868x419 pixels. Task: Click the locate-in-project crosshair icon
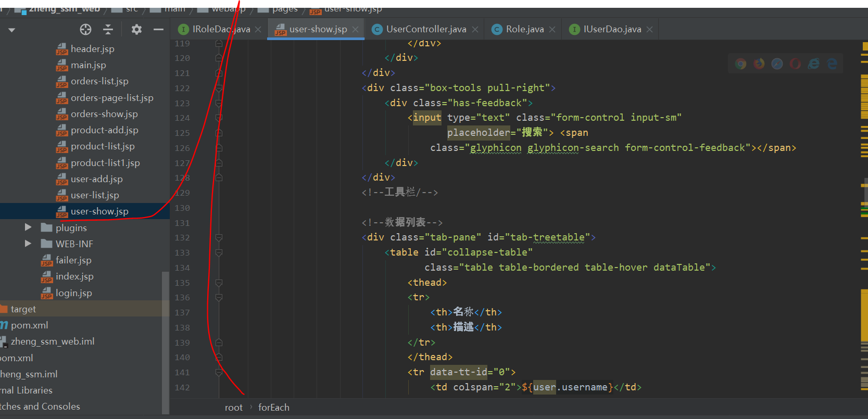click(x=85, y=29)
